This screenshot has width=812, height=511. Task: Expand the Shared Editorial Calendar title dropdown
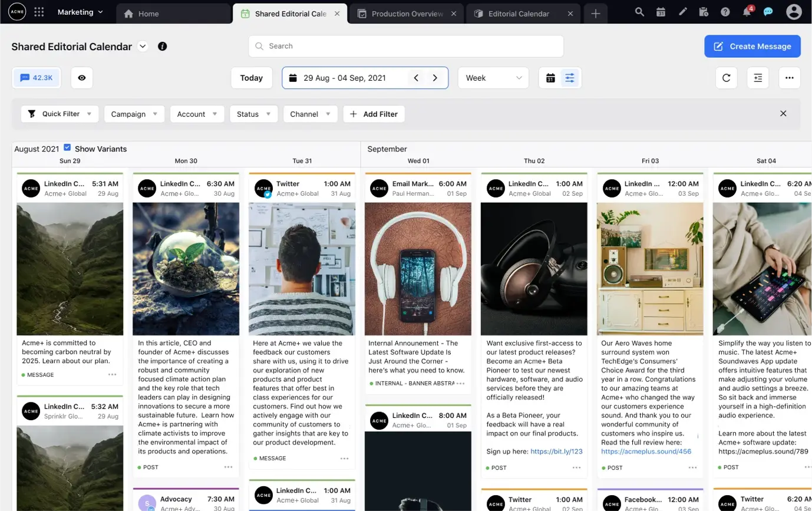[143, 46]
